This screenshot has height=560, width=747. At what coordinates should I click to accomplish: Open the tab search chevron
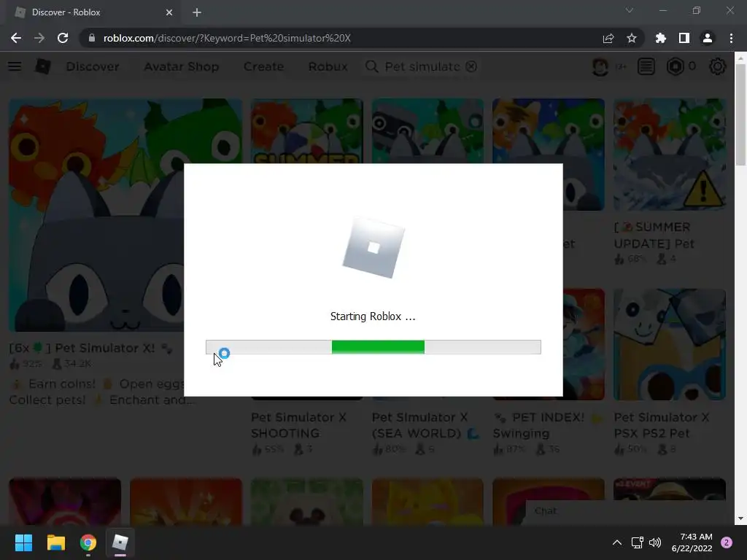coord(630,10)
